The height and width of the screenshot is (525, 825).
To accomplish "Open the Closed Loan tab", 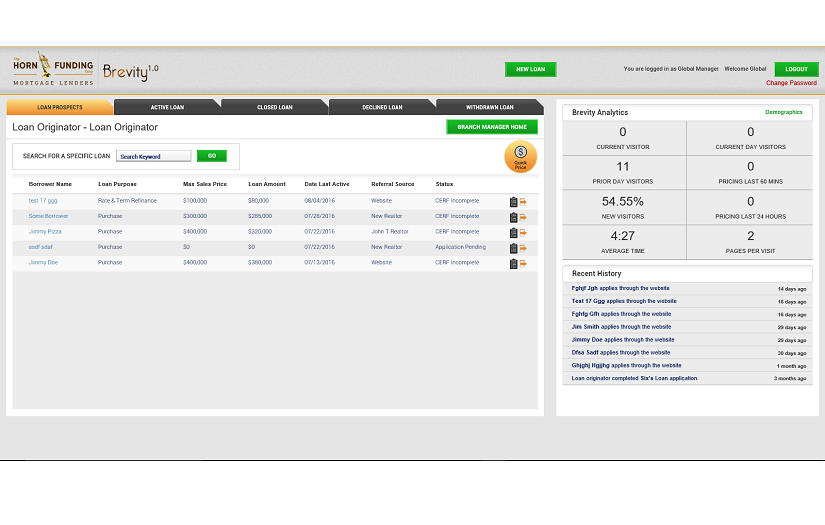I will [275, 107].
